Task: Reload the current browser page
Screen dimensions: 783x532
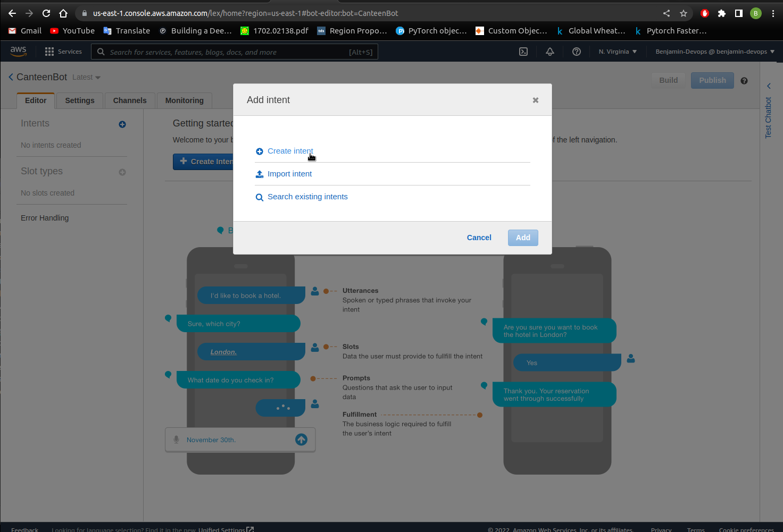Action: pos(46,13)
